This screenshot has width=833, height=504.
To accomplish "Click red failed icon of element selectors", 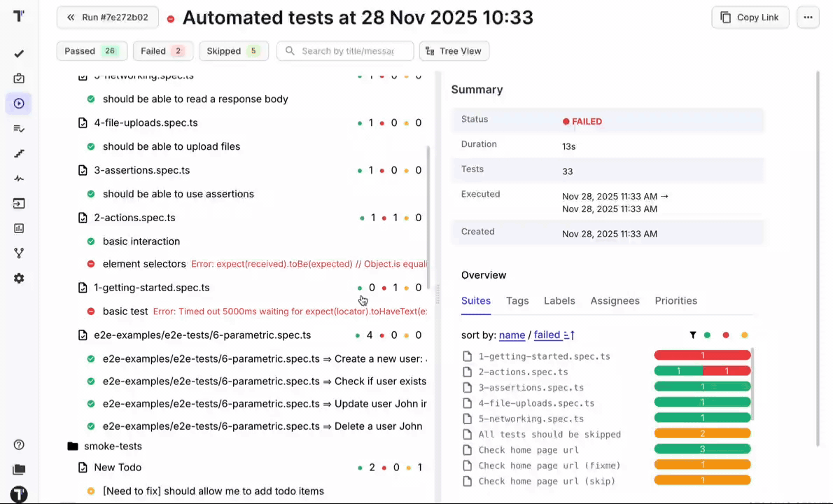I will coord(91,264).
